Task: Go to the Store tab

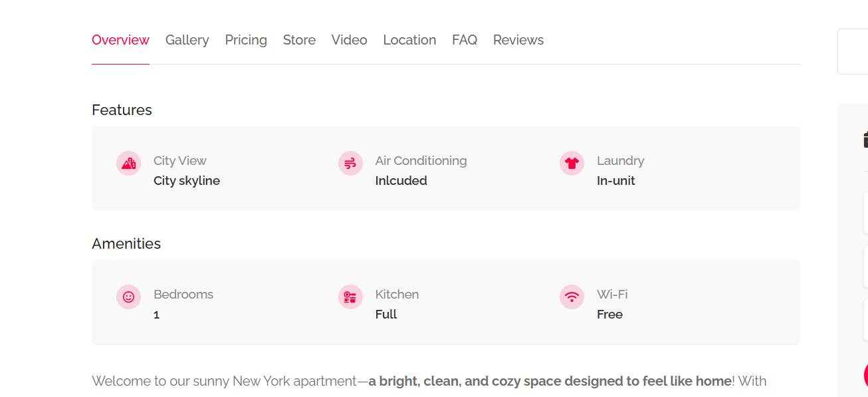Action: 299,40
